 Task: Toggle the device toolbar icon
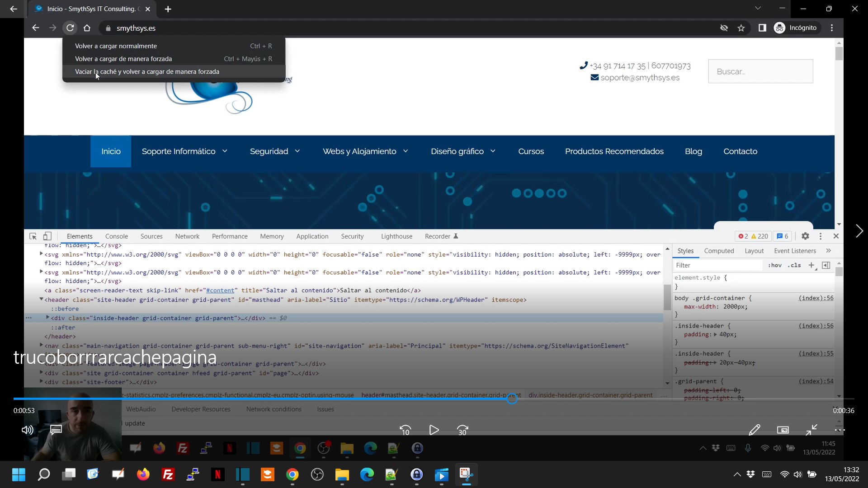47,236
